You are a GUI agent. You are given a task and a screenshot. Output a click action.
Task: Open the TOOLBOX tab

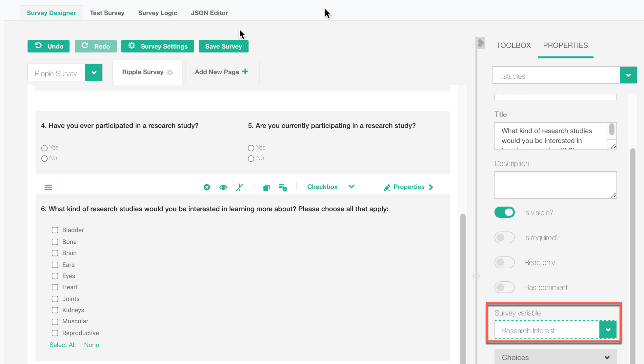point(513,45)
